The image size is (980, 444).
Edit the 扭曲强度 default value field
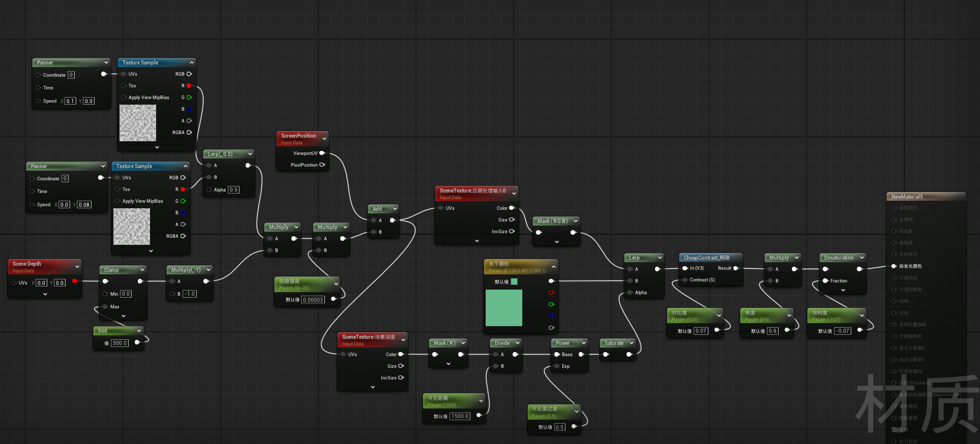313,300
